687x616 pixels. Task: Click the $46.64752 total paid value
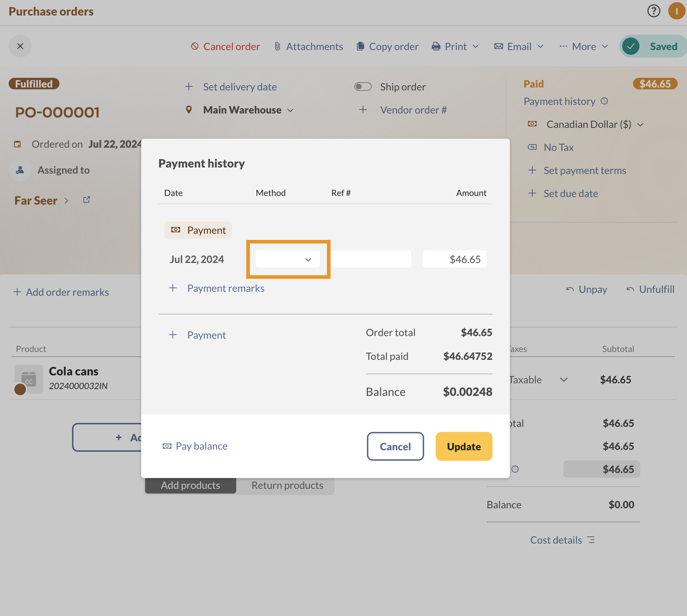pos(468,356)
